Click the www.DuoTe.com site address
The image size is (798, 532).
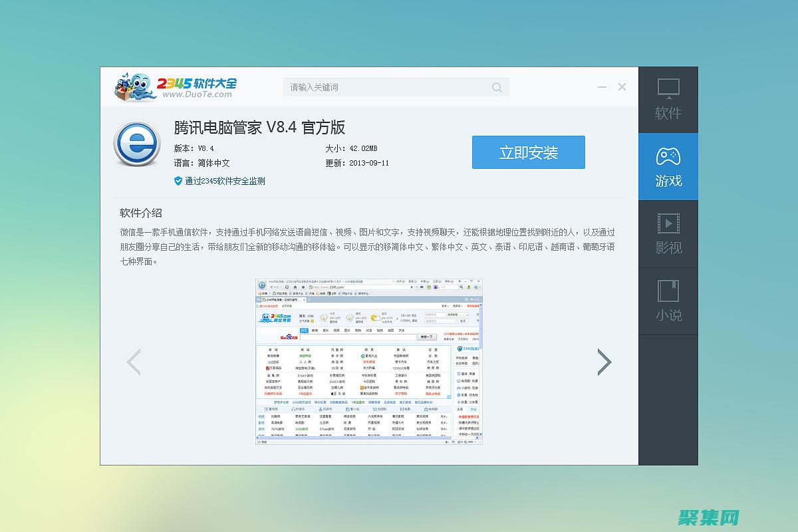click(197, 94)
